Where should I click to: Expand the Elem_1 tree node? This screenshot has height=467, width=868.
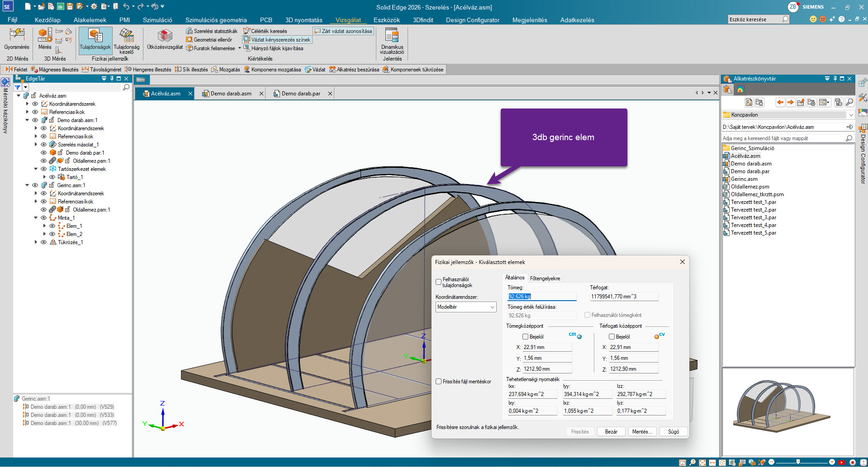(x=44, y=226)
